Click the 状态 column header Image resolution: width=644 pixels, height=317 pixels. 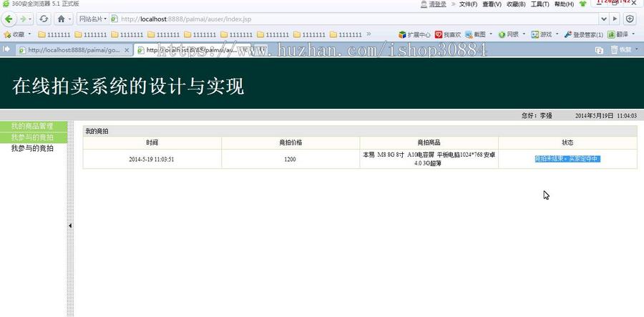click(x=567, y=142)
